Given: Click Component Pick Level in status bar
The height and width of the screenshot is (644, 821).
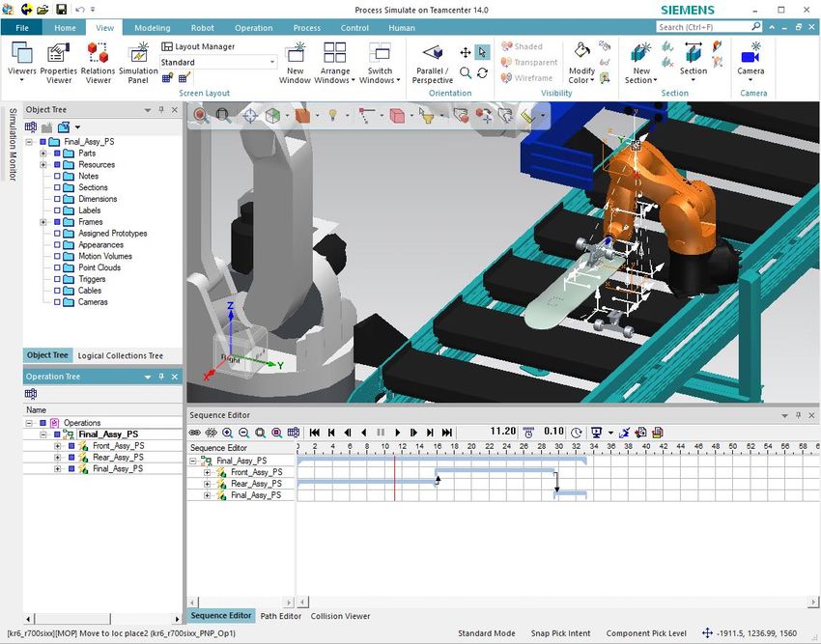Looking at the screenshot, I should [646, 633].
